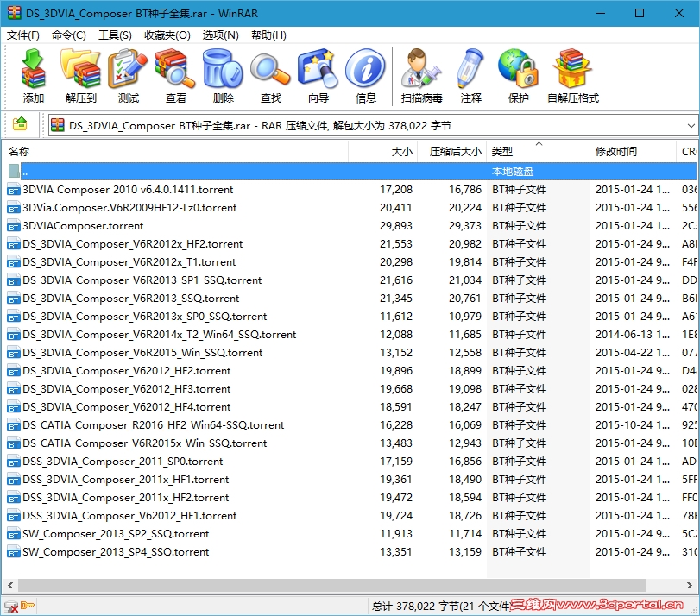
Task: Click the BT icon of 3DVIAComposer.torrent
Action: pos(14,226)
